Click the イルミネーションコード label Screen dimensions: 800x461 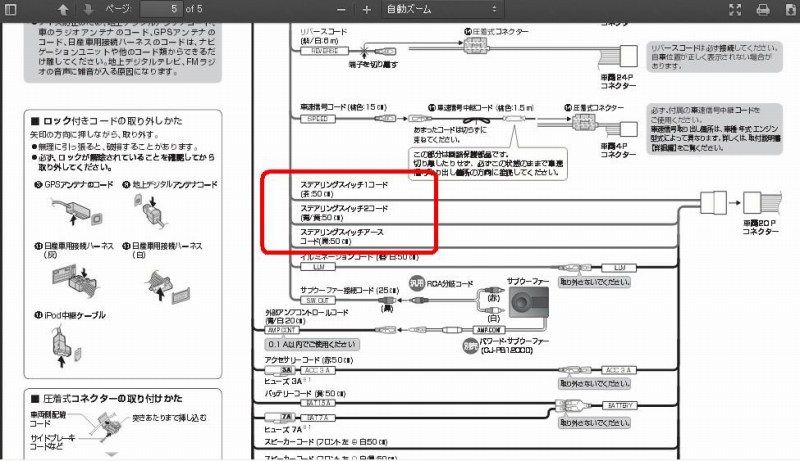(x=359, y=257)
